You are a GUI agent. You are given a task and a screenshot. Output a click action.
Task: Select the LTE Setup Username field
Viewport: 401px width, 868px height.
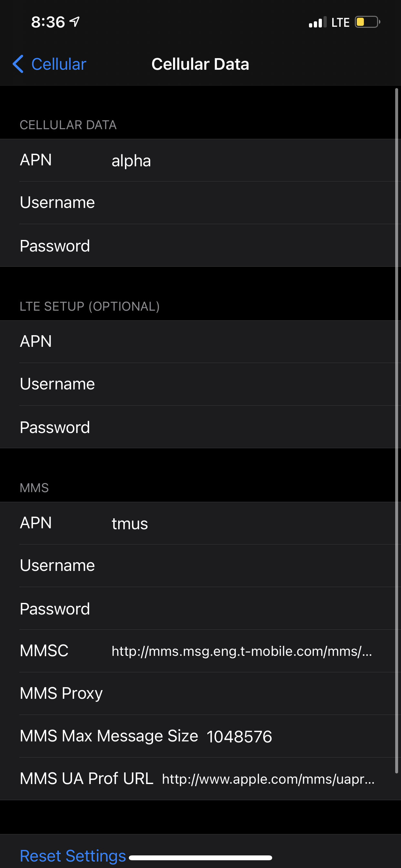pos(200,384)
